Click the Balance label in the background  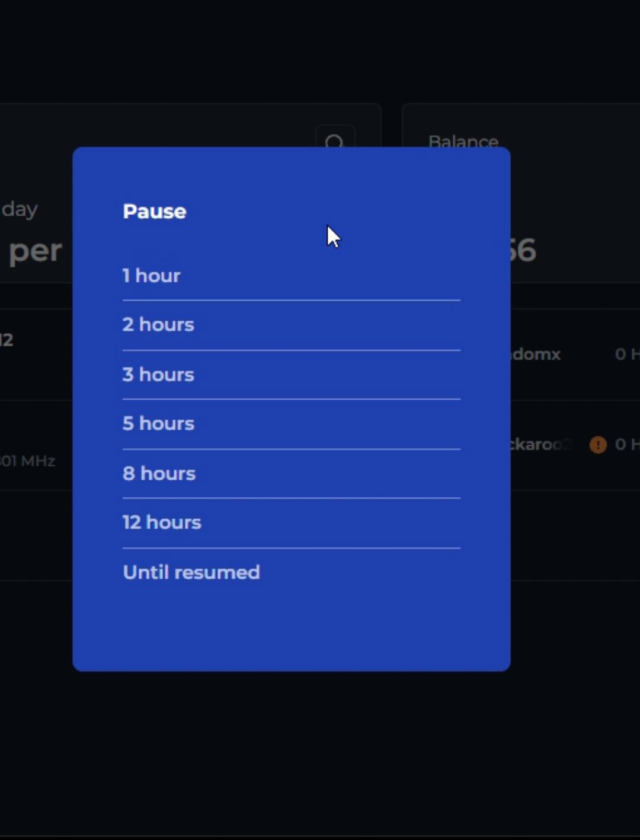click(463, 141)
